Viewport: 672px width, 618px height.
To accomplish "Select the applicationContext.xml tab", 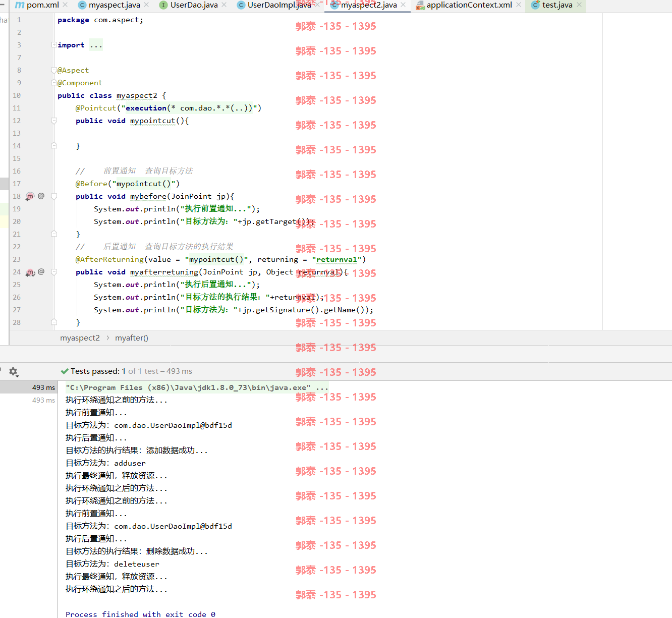I will (469, 5).
